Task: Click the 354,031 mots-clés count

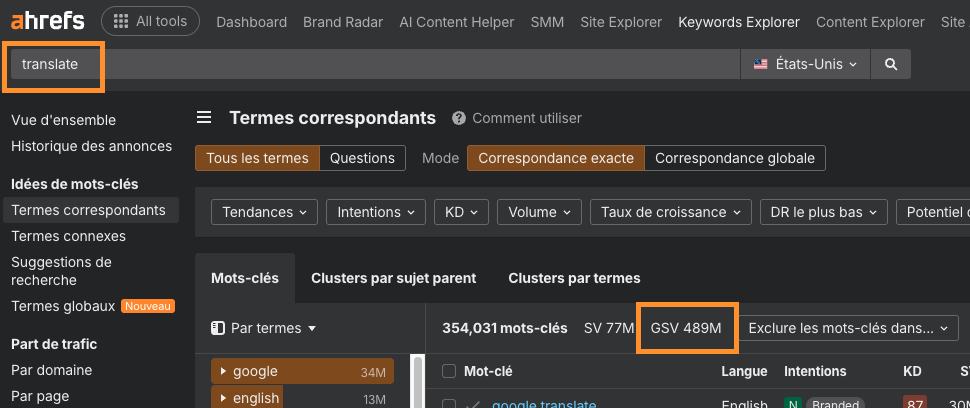Action: (x=505, y=328)
